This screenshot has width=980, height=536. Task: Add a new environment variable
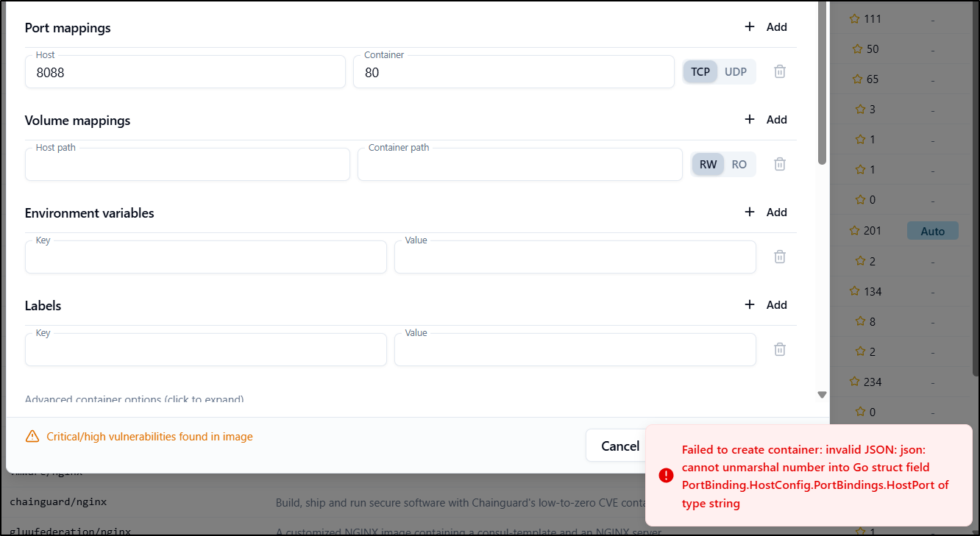pos(766,212)
